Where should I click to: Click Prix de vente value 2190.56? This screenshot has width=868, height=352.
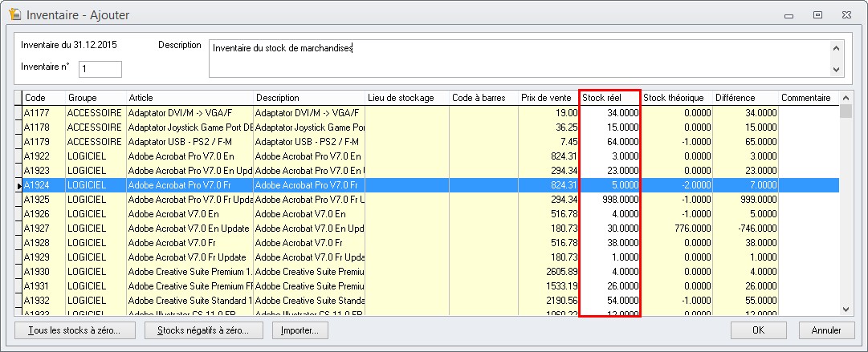click(x=548, y=301)
